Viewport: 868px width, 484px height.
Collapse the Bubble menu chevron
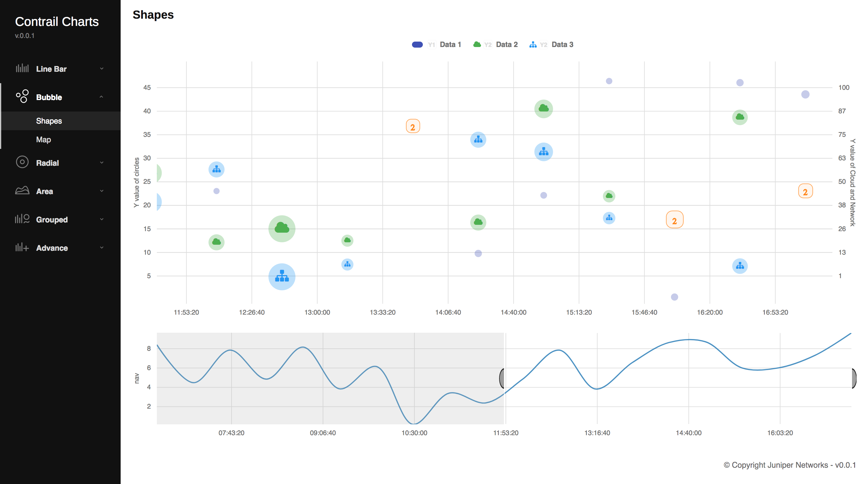[x=101, y=97]
